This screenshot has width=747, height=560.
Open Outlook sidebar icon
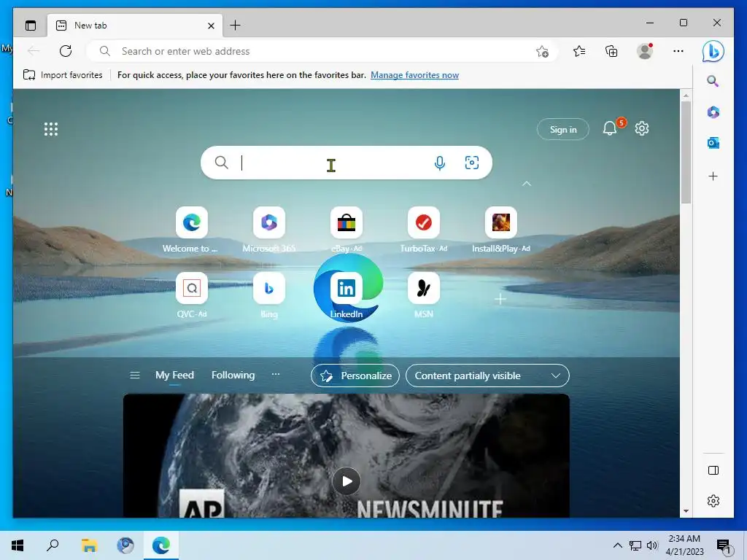click(713, 143)
